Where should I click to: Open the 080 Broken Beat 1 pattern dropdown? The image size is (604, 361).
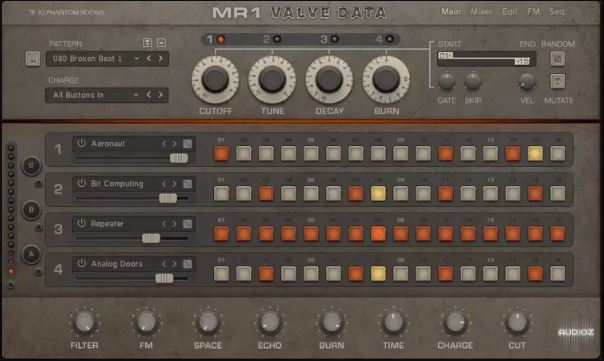[x=107, y=59]
